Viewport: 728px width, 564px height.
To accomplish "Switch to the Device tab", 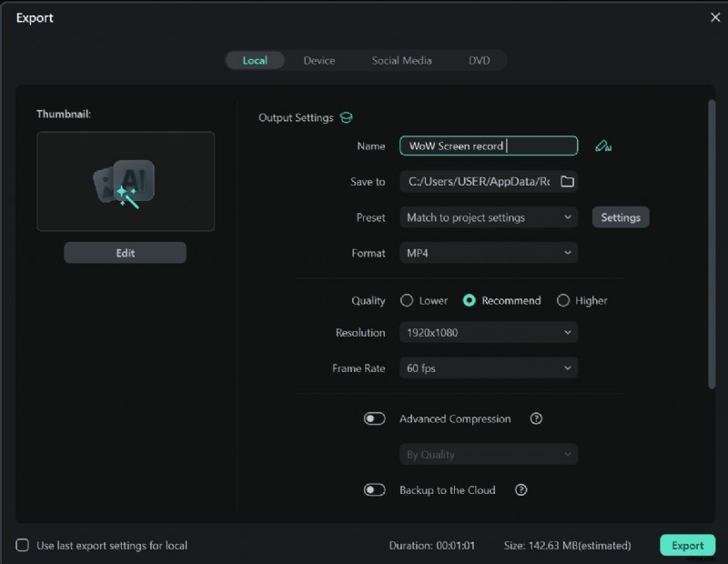I will pyautogui.click(x=319, y=60).
